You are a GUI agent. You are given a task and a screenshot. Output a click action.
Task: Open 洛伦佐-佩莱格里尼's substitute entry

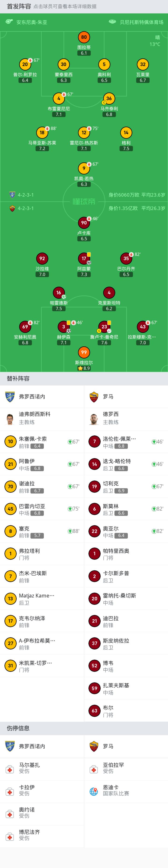126,442
